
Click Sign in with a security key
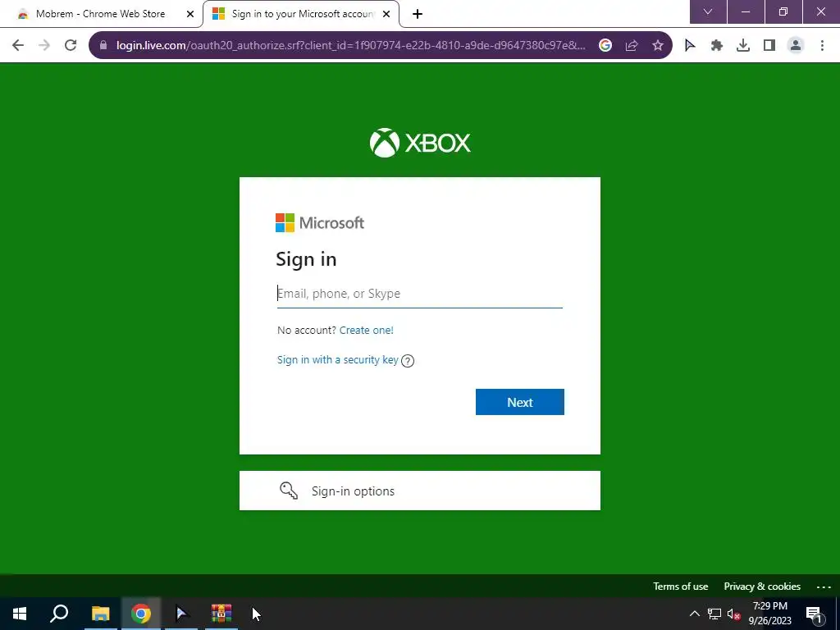click(337, 360)
